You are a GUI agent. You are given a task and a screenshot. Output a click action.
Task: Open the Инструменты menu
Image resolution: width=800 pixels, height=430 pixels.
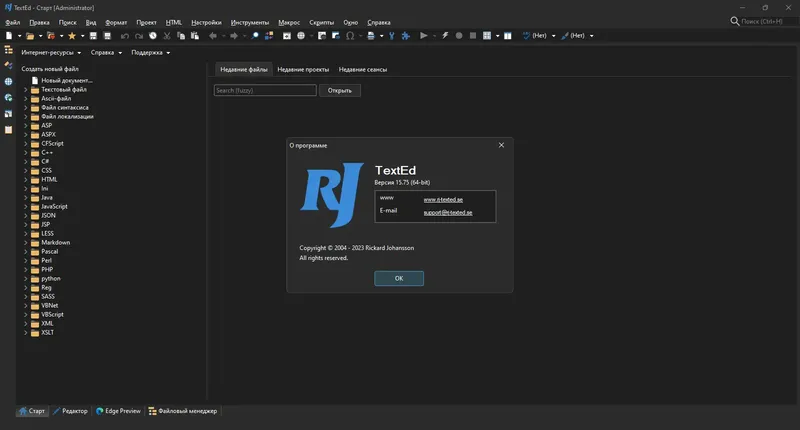pyautogui.click(x=249, y=22)
